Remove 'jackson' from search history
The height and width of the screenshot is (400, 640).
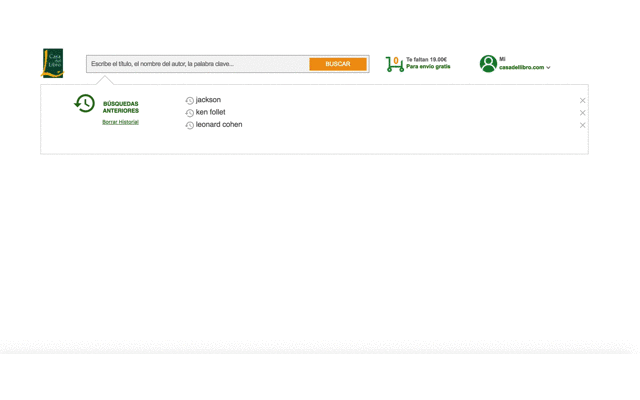(582, 101)
